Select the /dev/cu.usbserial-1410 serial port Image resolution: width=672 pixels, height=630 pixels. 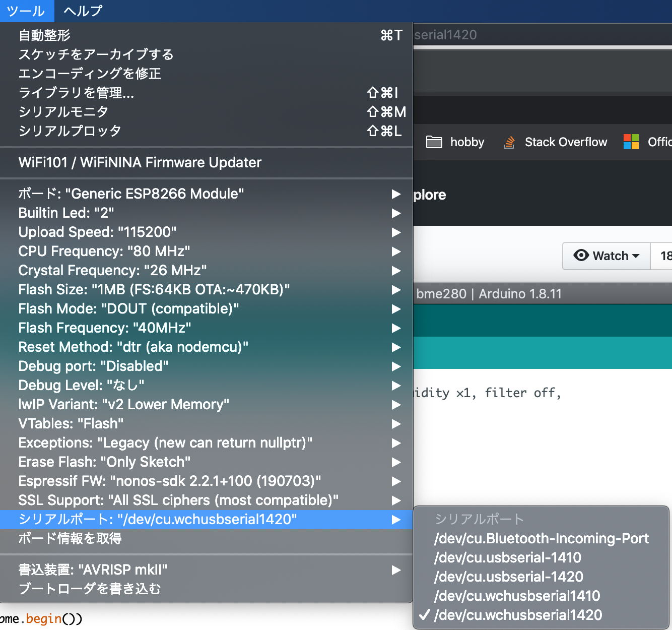(507, 557)
